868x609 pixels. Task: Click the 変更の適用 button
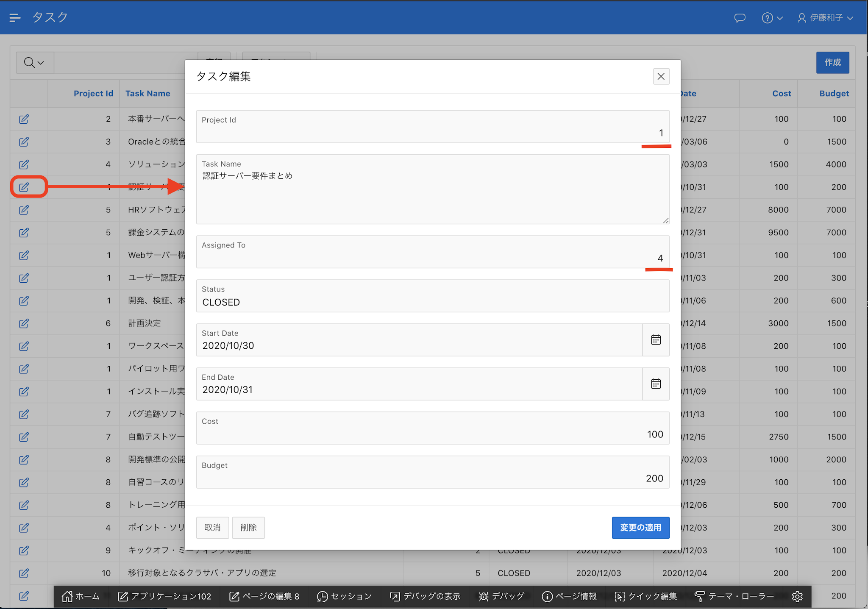(x=640, y=528)
